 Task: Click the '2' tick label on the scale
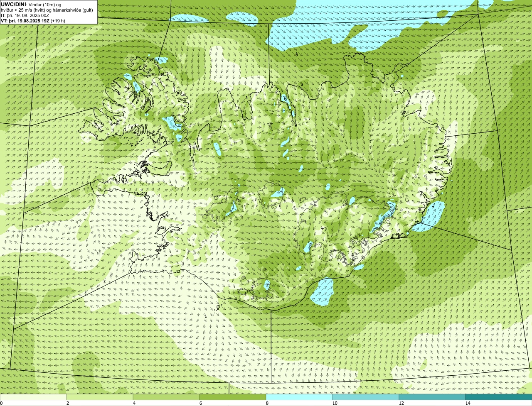coord(67,403)
